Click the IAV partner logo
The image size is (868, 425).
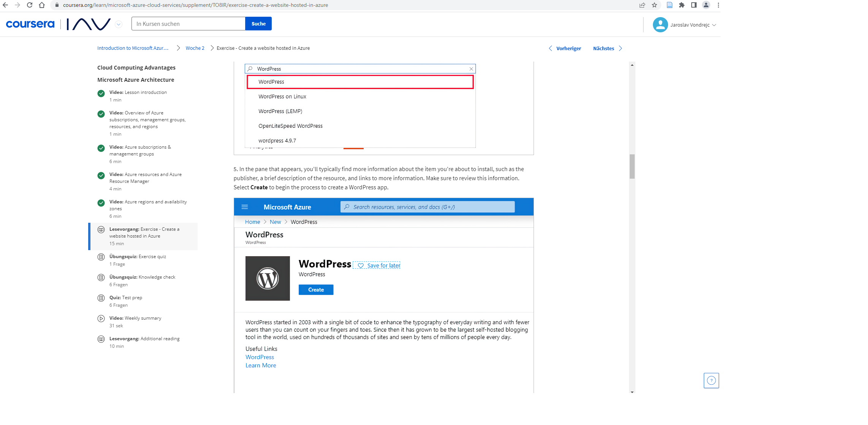click(x=89, y=24)
